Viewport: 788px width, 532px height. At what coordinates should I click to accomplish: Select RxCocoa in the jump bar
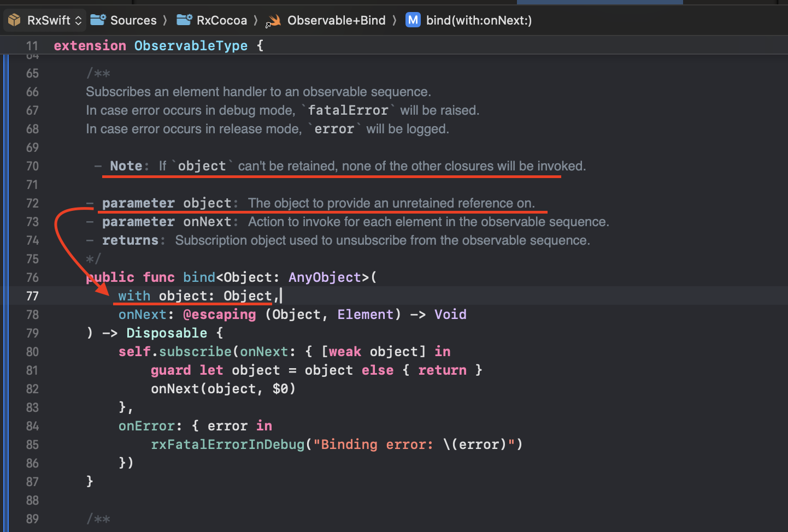click(221, 20)
